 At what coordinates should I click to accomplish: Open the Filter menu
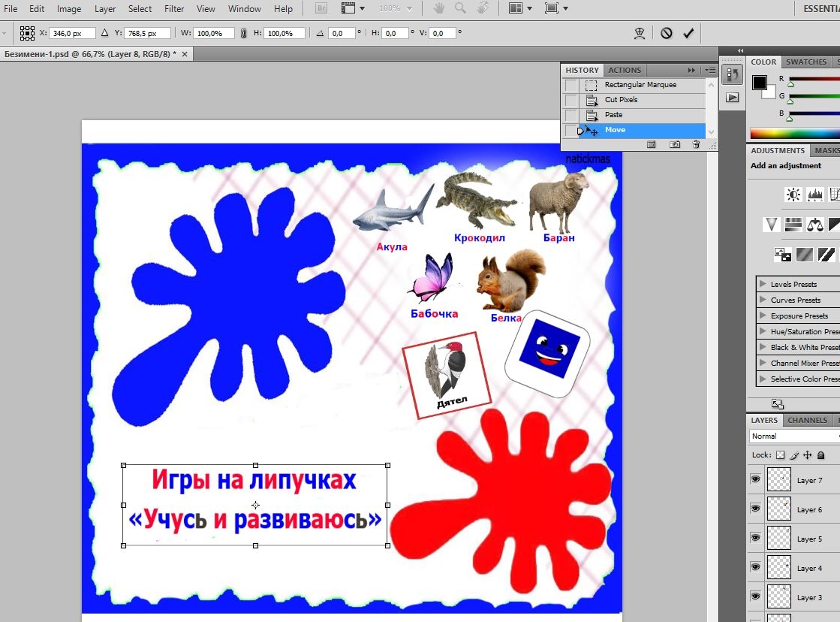click(174, 8)
